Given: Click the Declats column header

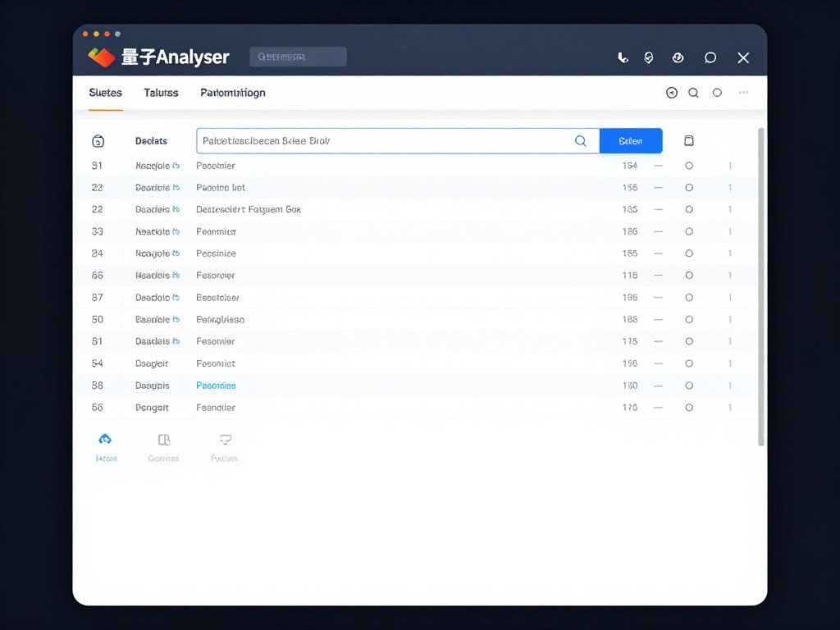Looking at the screenshot, I should click(151, 141).
